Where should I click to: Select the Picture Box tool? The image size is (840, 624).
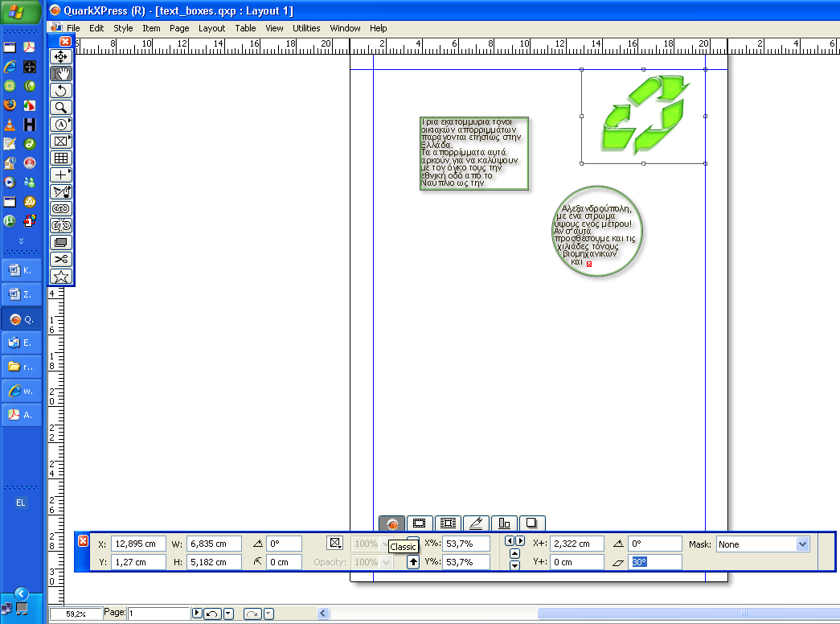coord(60,141)
